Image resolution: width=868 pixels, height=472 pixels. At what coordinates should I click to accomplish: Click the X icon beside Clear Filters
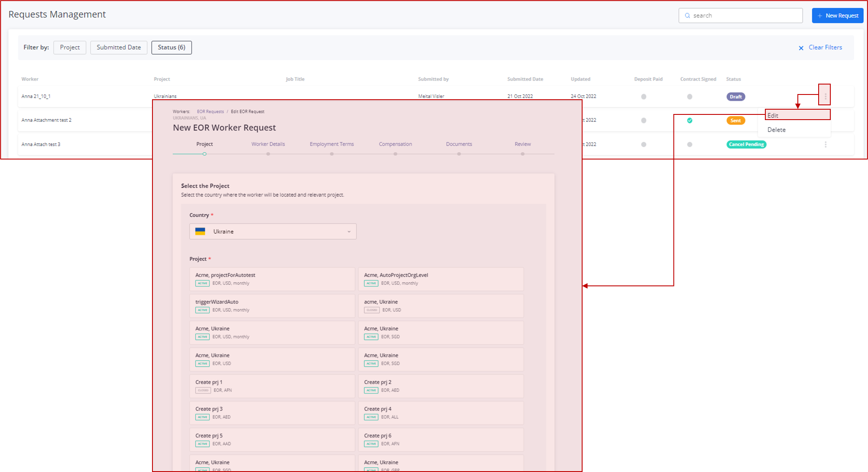[x=801, y=48]
